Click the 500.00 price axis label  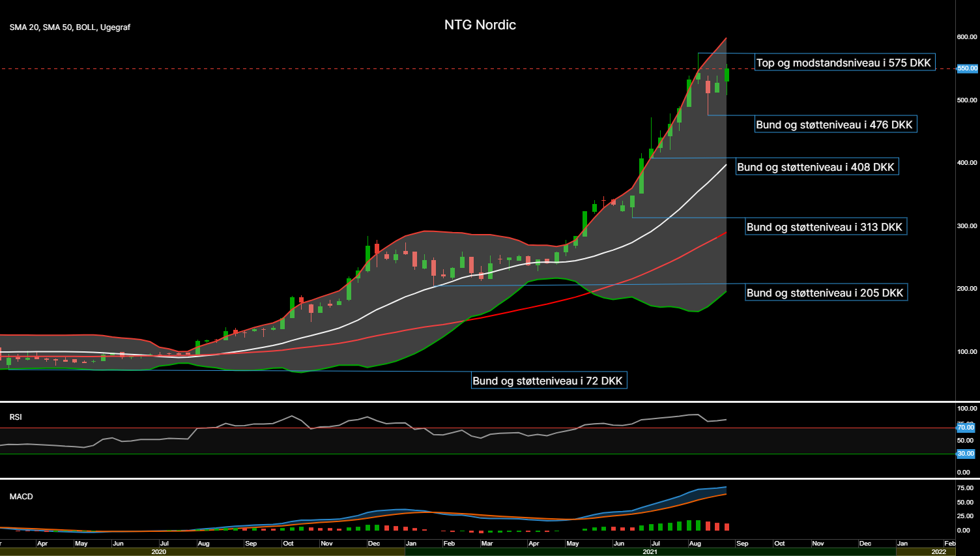point(967,100)
